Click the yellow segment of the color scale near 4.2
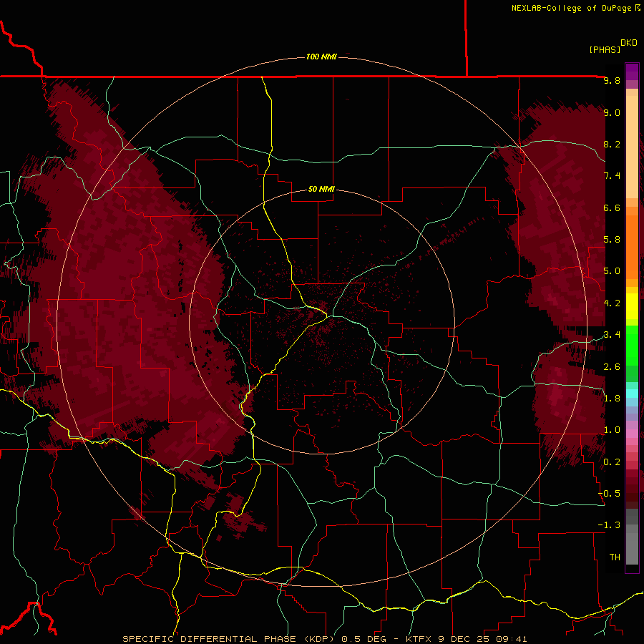Screen dimensions: 644x644 [x=632, y=306]
